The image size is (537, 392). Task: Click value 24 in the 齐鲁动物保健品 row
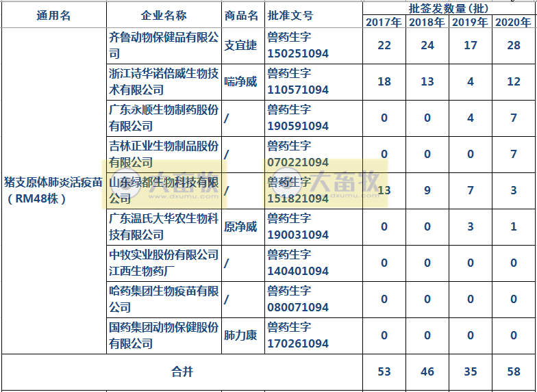[x=427, y=45]
